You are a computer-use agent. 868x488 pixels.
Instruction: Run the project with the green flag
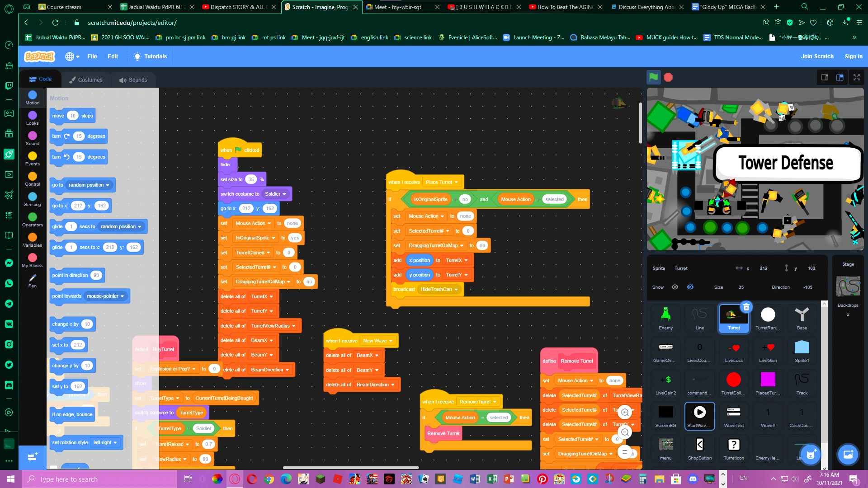click(653, 77)
